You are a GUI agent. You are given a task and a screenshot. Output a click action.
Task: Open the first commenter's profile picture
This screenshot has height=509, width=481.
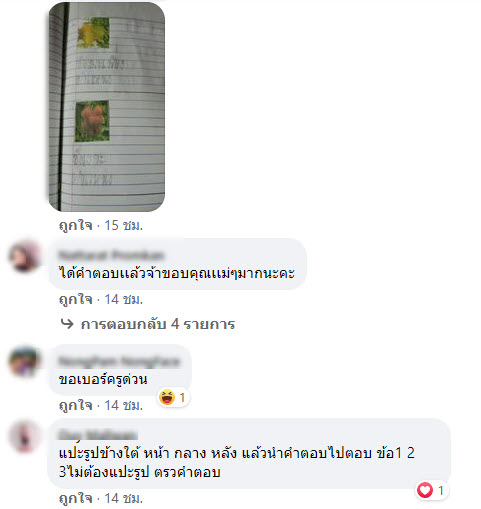tap(24, 256)
